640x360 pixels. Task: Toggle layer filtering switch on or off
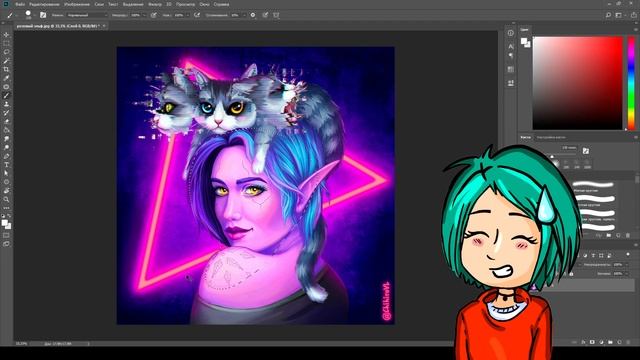(628, 255)
